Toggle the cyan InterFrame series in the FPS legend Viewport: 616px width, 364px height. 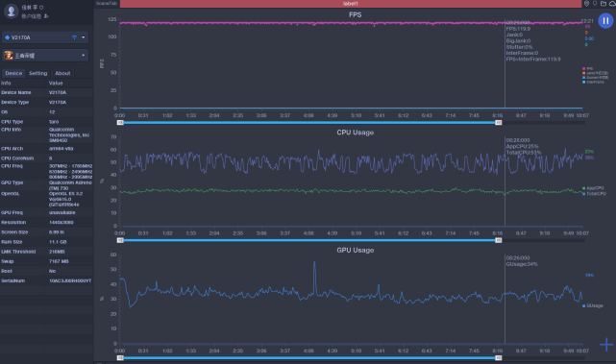593,82
